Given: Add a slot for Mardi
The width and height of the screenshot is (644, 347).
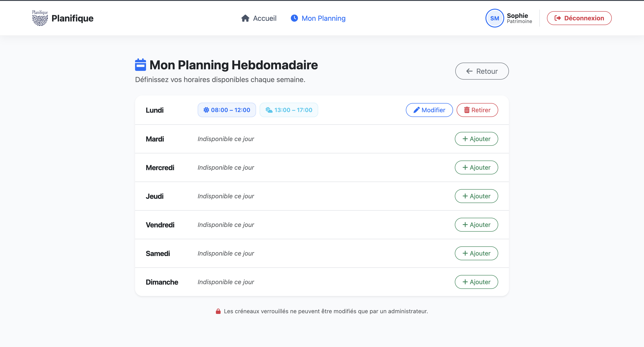Looking at the screenshot, I should (x=476, y=139).
